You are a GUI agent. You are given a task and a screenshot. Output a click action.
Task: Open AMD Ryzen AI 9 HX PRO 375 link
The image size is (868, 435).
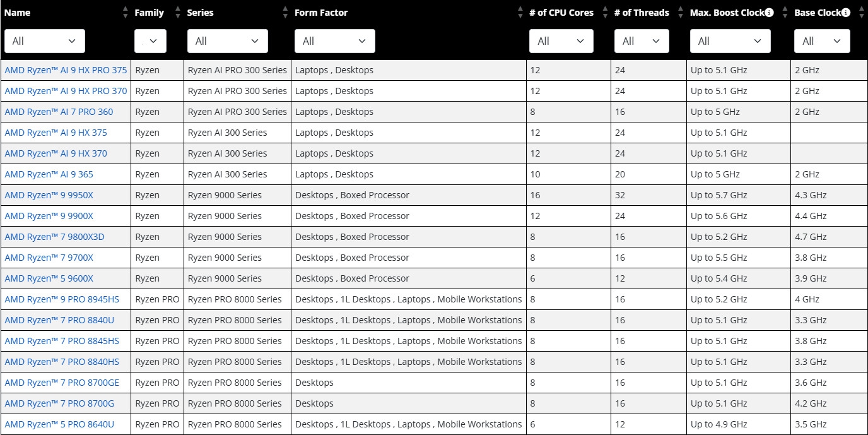(x=66, y=70)
